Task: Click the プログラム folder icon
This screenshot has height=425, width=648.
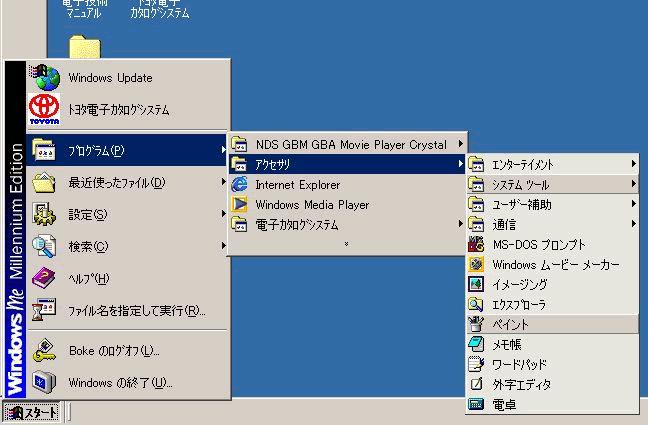Action: click(x=44, y=149)
